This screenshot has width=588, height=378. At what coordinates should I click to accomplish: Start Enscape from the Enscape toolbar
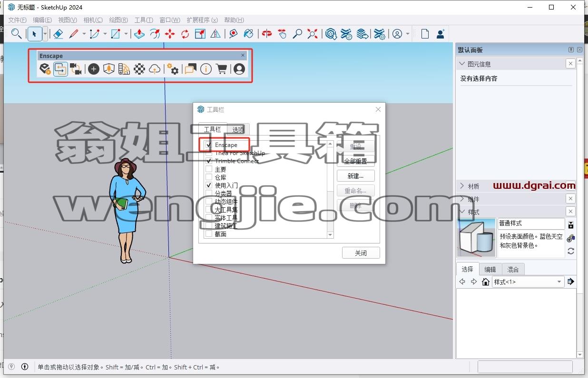point(45,69)
